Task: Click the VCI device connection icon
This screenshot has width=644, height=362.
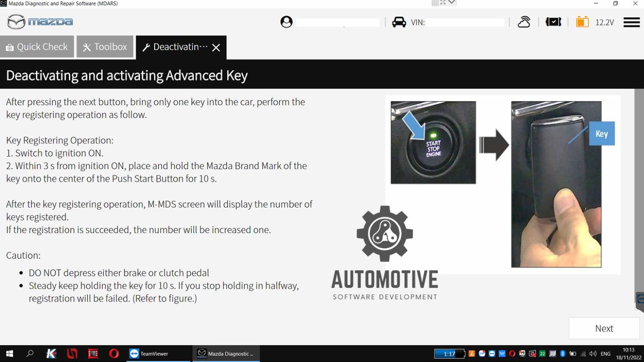Action: click(553, 22)
